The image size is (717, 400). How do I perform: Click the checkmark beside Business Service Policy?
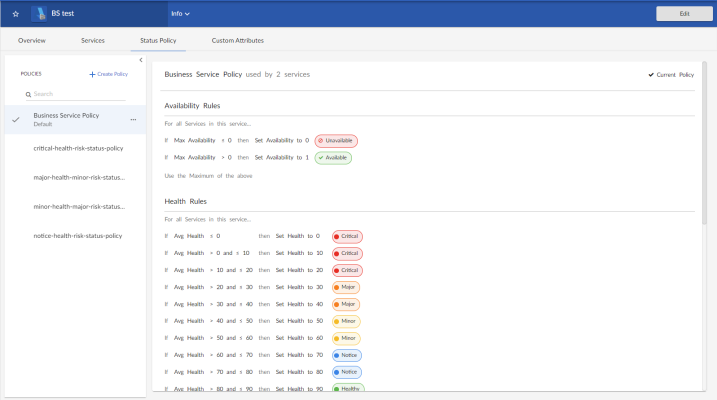click(16, 119)
